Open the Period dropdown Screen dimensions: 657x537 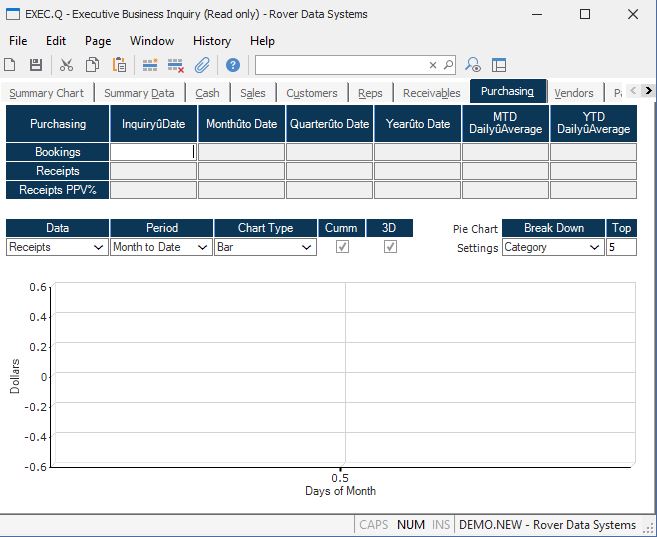click(202, 247)
